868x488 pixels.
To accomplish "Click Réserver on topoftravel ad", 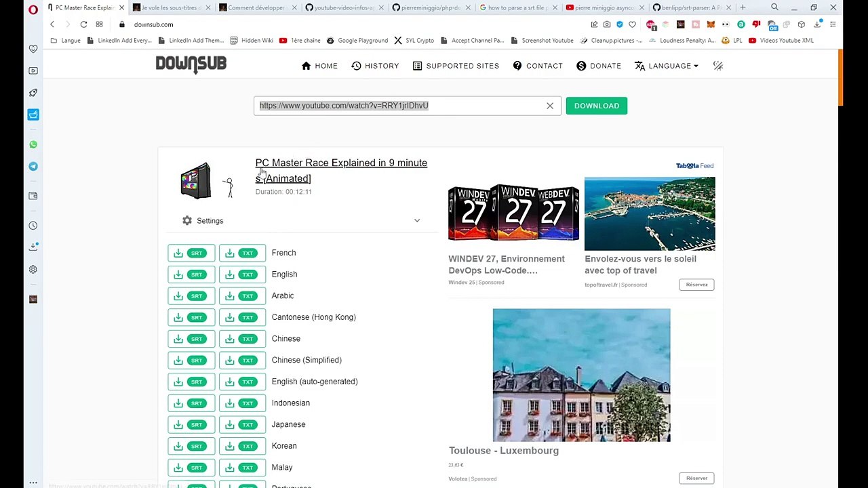I will click(x=696, y=285).
